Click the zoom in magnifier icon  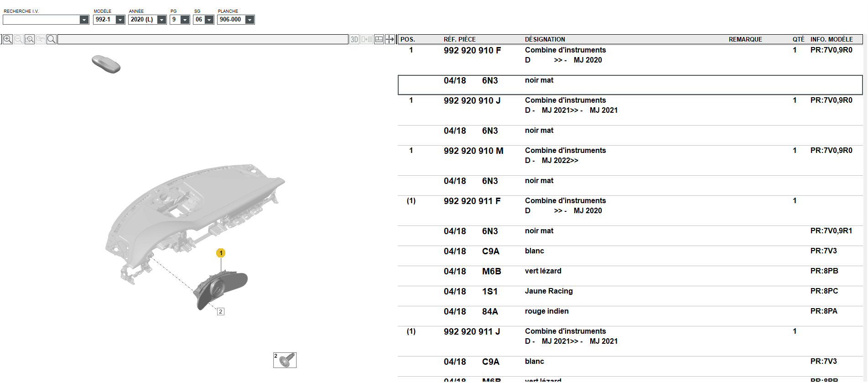click(8, 39)
